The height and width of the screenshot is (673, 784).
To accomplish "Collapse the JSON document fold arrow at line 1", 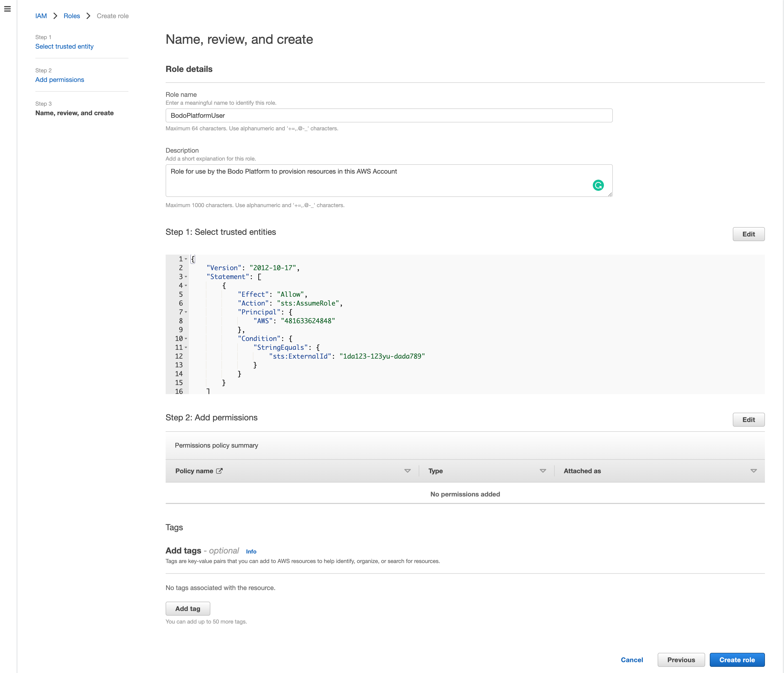I will (186, 259).
